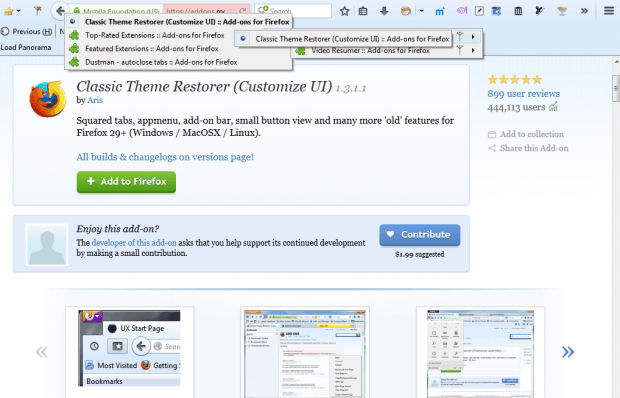
Task: Open dropdown arrow beside coffee cup icon
Action: point(422,11)
